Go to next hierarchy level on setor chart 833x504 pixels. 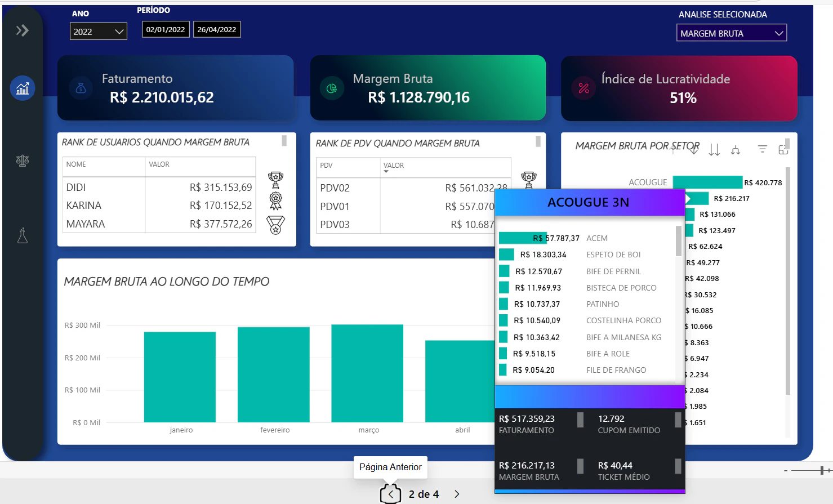tap(714, 150)
